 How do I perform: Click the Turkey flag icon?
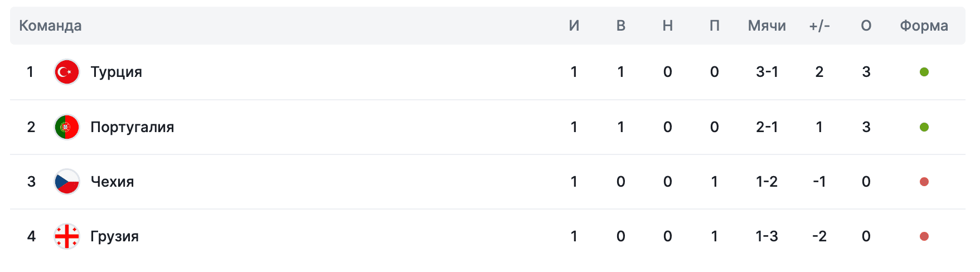point(67,72)
